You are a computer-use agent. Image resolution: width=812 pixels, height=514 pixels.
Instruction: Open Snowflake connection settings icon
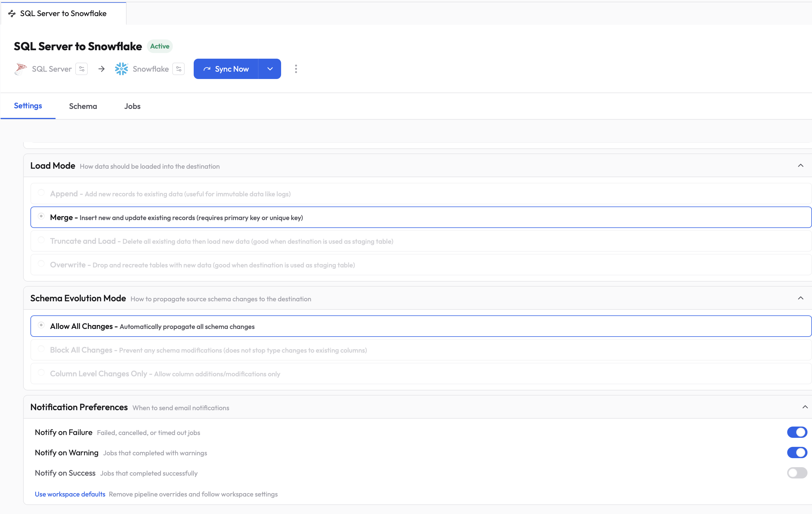(x=178, y=69)
